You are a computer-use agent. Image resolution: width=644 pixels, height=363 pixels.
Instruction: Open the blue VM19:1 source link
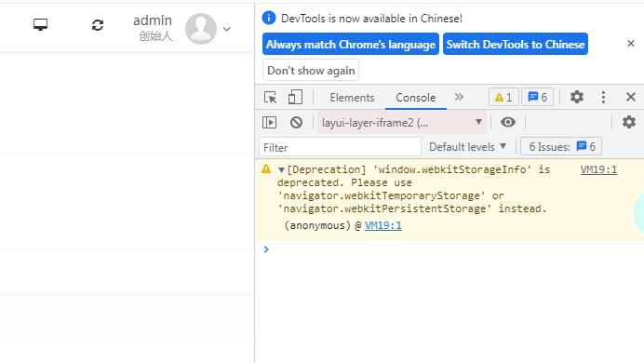pos(383,225)
